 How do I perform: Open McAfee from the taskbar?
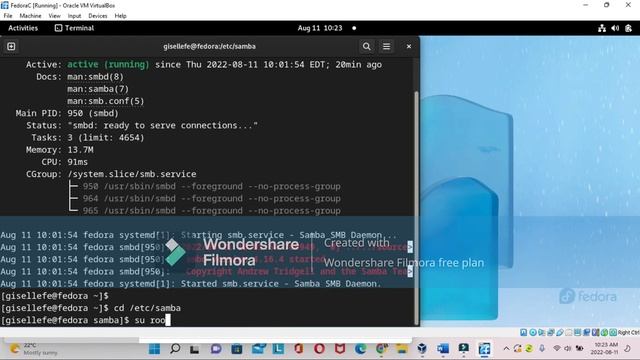click(x=340, y=349)
